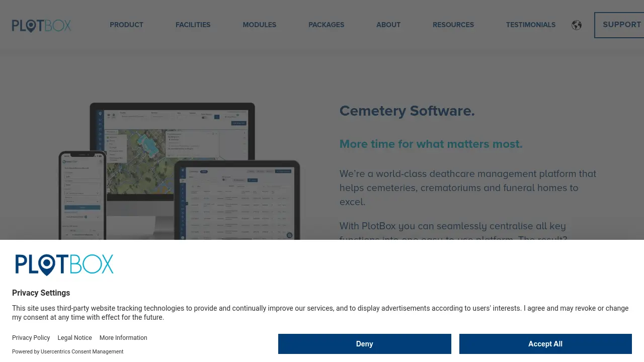Open the Usercentrics Consent Management link
Image resolution: width=644 pixels, height=362 pixels.
tap(82, 351)
